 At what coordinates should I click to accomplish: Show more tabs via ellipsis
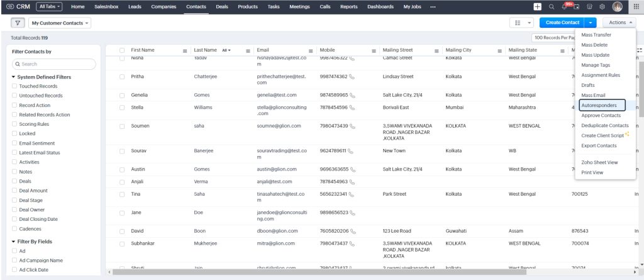[433, 6]
